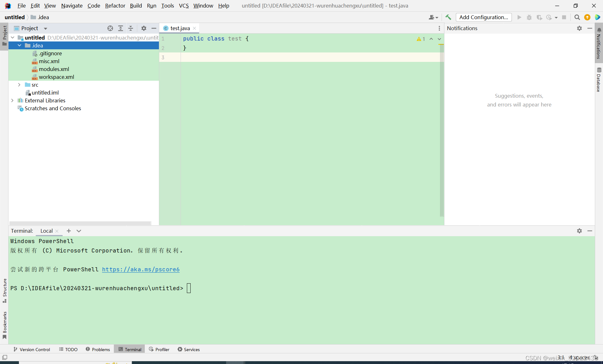Click the Search Everywhere magnifier icon
The image size is (603, 364).
click(x=577, y=17)
